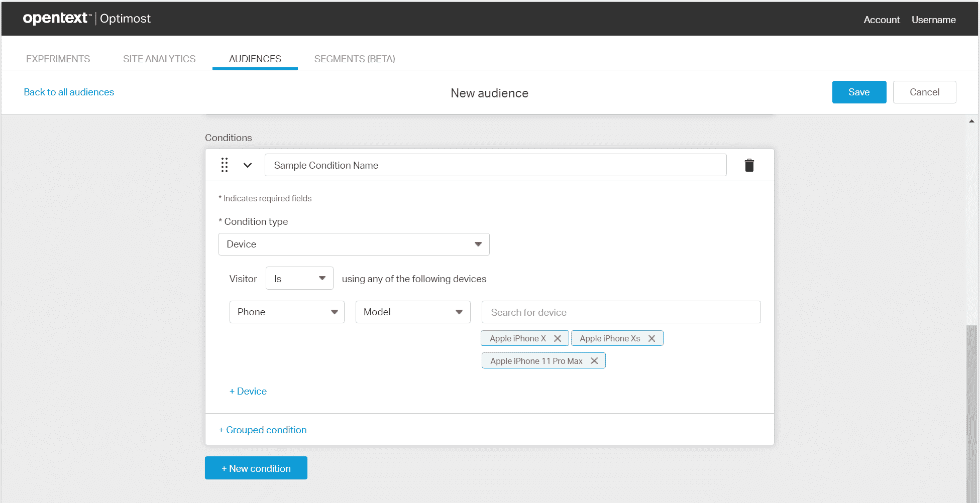This screenshot has height=503, width=980.
Task: Open the Condition type dropdown
Action: pyautogui.click(x=354, y=244)
